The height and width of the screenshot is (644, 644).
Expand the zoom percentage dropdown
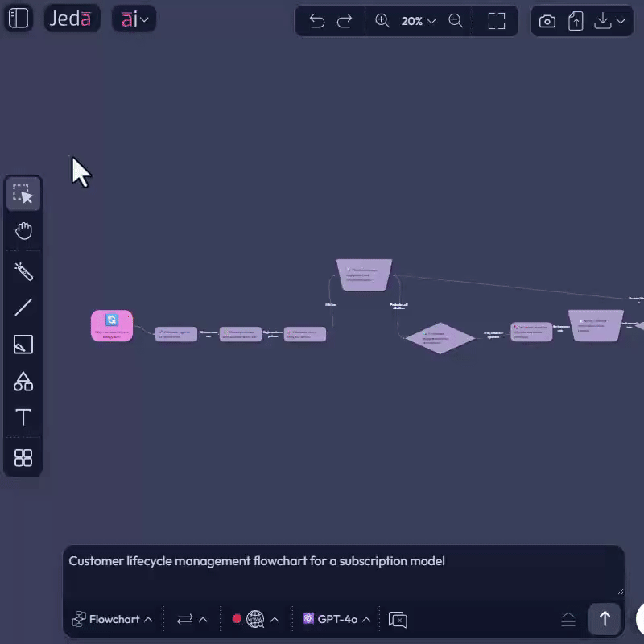coord(419,21)
